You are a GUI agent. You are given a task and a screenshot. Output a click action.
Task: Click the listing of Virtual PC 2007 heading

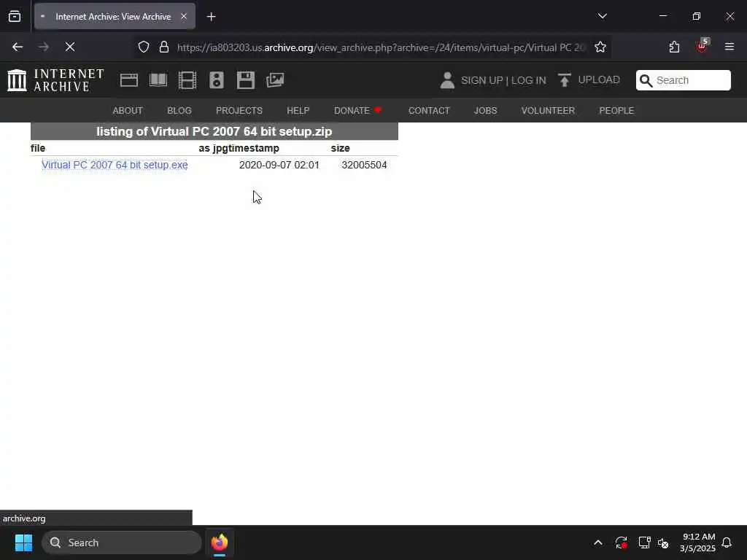tap(214, 131)
